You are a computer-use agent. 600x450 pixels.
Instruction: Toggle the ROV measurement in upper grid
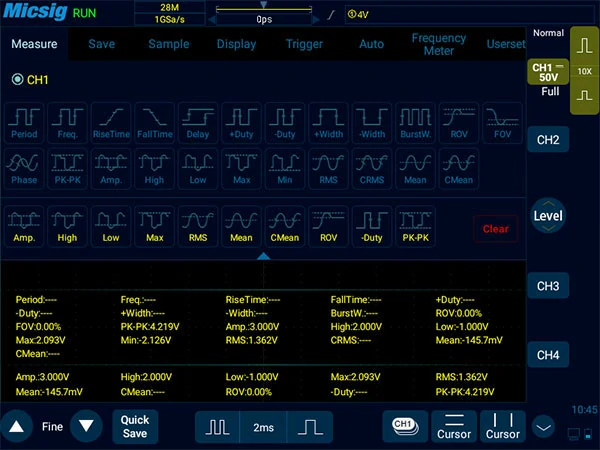pyautogui.click(x=459, y=123)
